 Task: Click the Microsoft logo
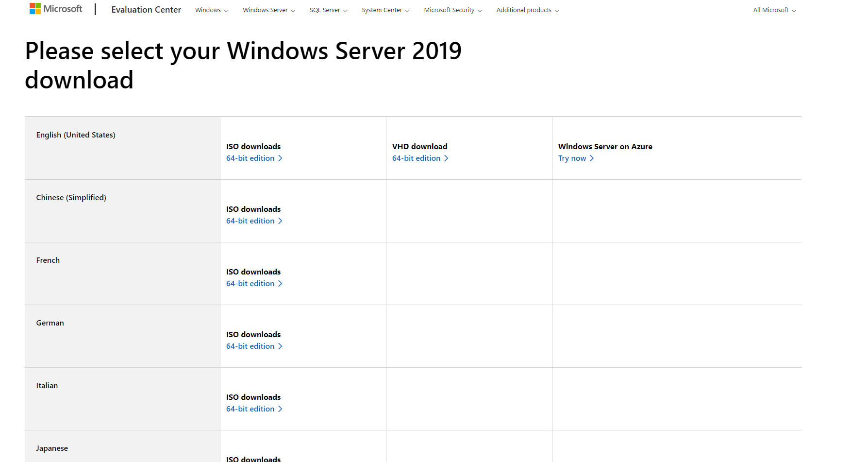click(x=55, y=8)
